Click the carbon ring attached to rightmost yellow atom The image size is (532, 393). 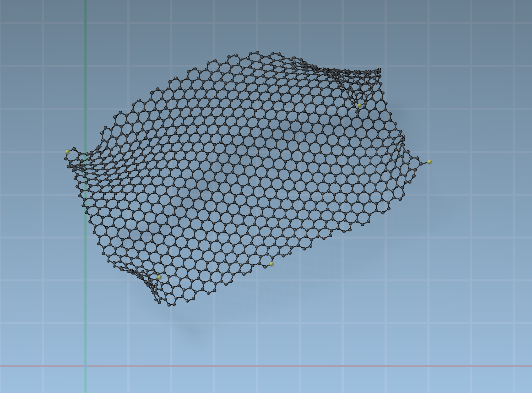pyautogui.click(x=414, y=164)
